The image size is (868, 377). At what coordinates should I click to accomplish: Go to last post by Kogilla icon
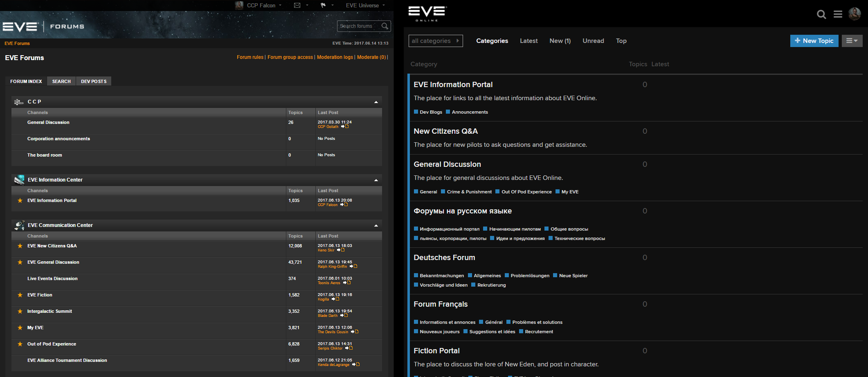tap(335, 299)
